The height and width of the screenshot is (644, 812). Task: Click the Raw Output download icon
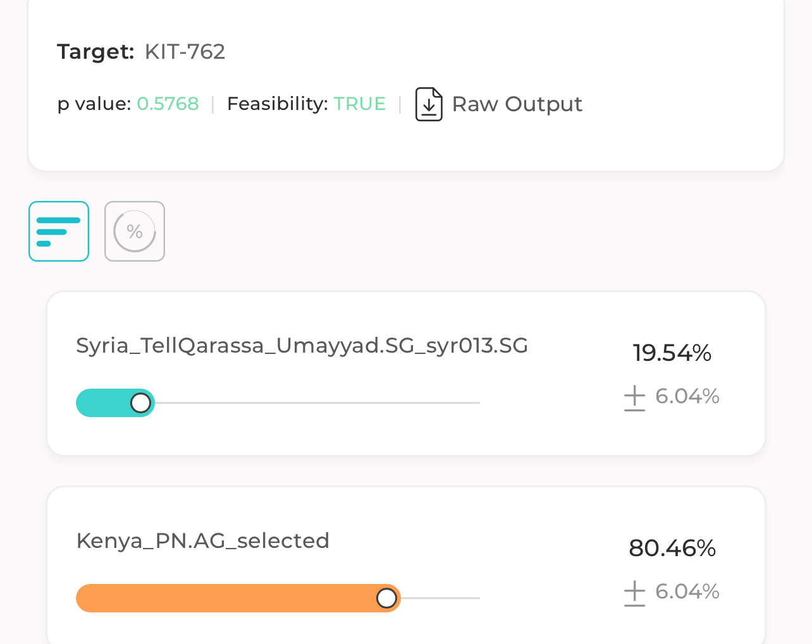click(x=428, y=104)
